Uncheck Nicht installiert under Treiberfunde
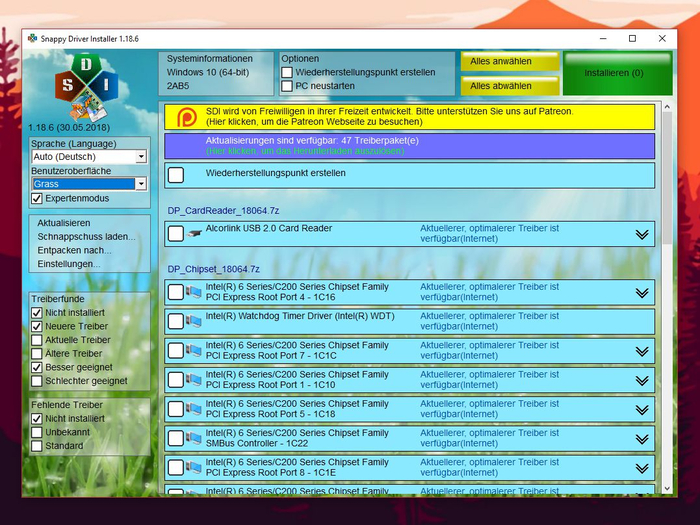This screenshot has height=525, width=700. pyautogui.click(x=37, y=313)
